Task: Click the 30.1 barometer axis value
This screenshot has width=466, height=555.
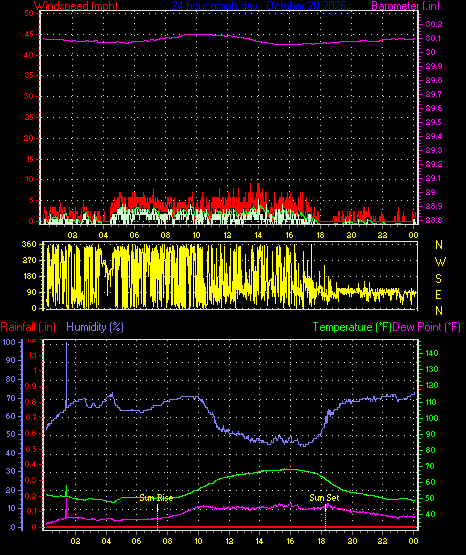Action: pyautogui.click(x=433, y=38)
